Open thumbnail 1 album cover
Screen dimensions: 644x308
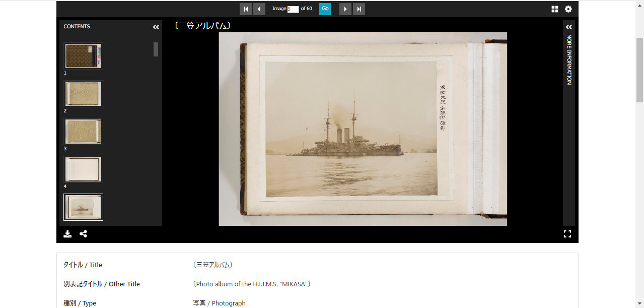point(84,56)
